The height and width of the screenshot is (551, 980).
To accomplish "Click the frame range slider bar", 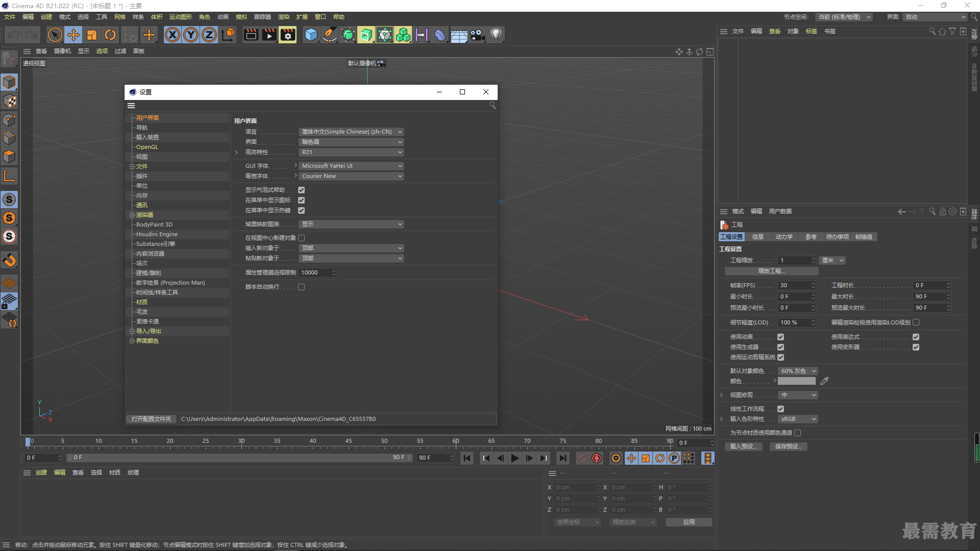I will (239, 458).
